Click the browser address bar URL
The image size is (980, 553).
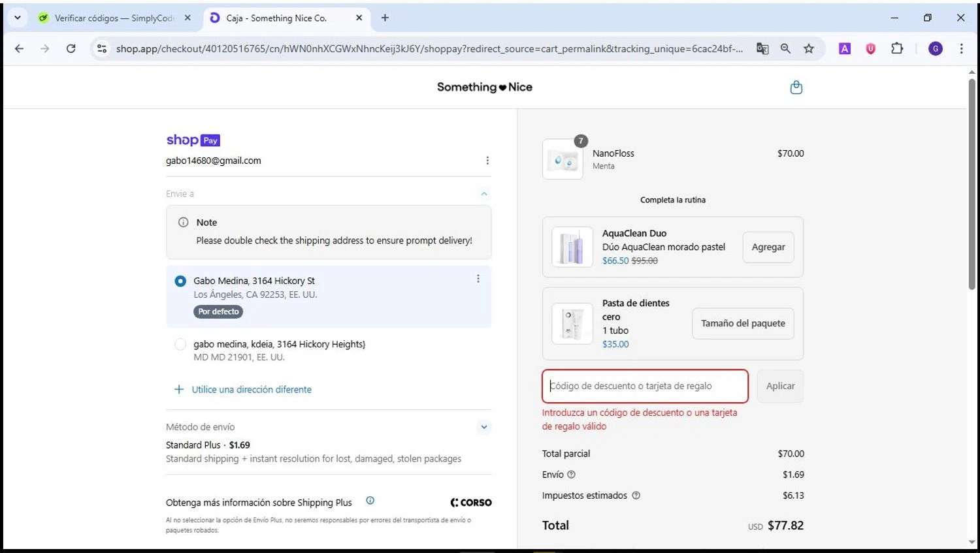click(x=429, y=48)
